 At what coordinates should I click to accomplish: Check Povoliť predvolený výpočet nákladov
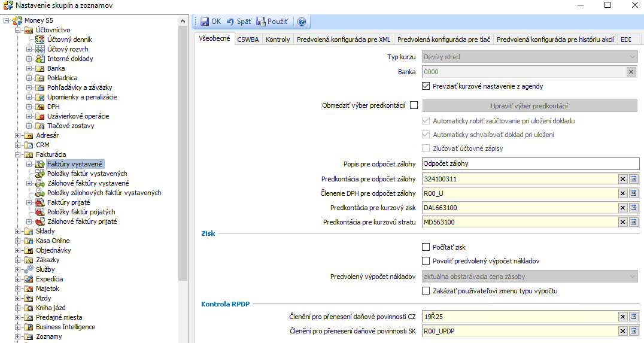tap(426, 261)
